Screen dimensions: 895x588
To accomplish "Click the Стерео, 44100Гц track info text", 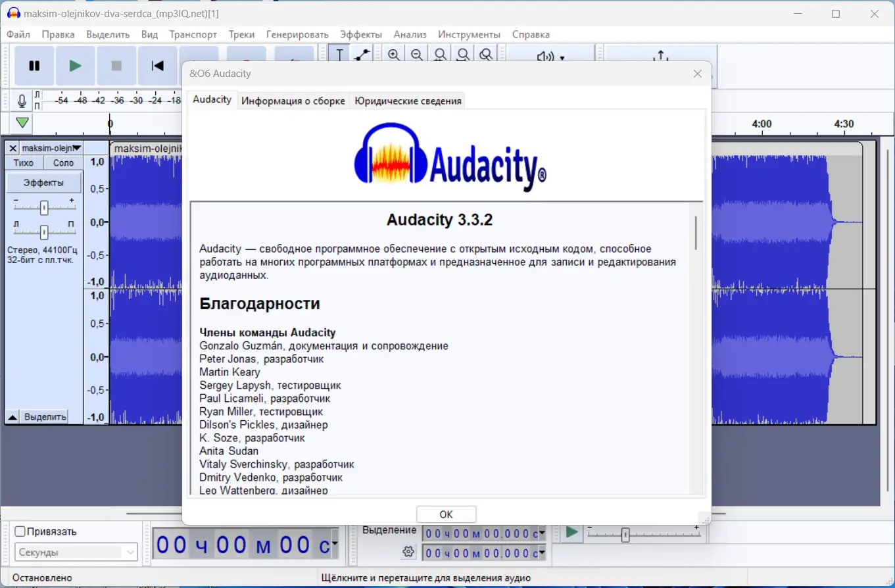I will click(x=42, y=250).
